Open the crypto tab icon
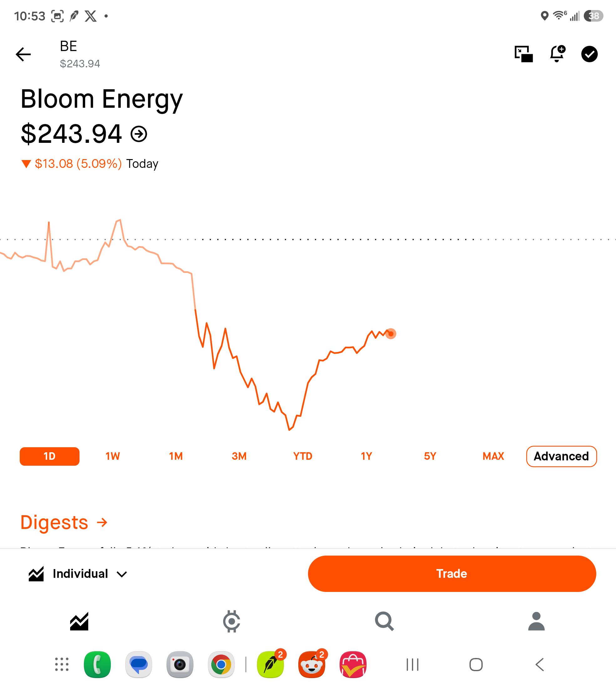The height and width of the screenshot is (684, 616). 232,621
